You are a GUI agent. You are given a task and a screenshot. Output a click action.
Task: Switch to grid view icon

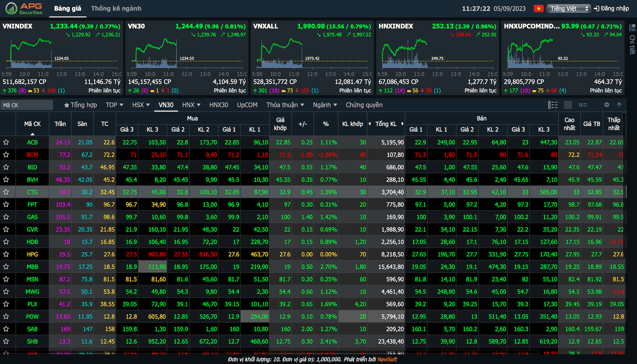[x=568, y=105]
